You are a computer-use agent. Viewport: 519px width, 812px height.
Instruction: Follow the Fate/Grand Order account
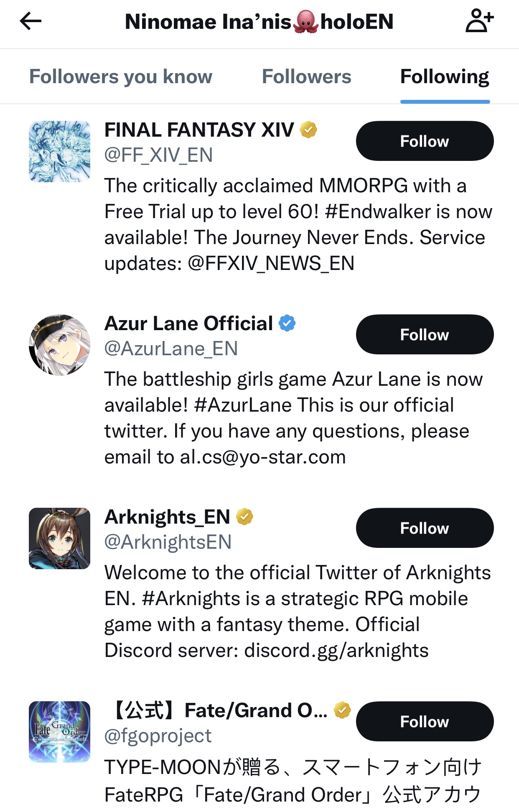pyautogui.click(x=425, y=722)
